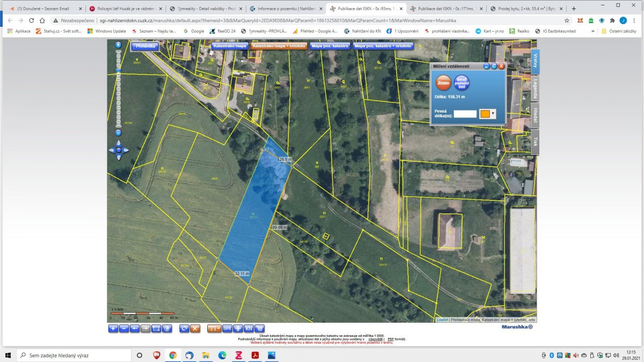Expand the orange measurement tools menu
This screenshot has width=644, height=362.
[x=214, y=328]
